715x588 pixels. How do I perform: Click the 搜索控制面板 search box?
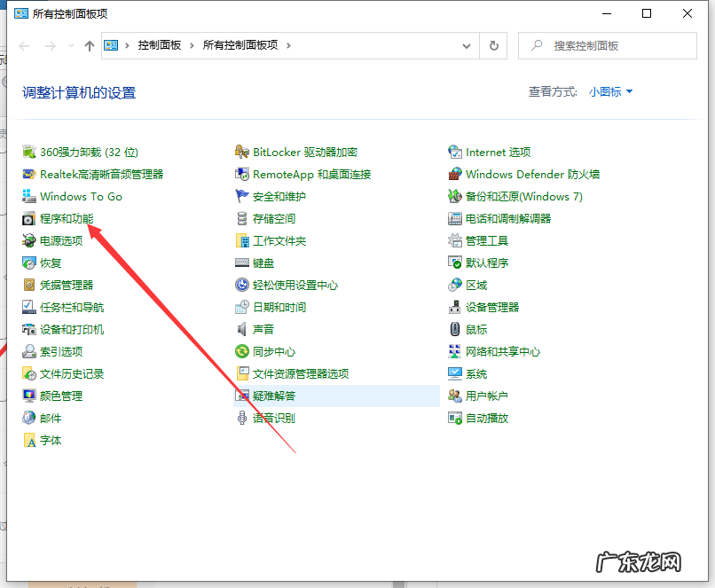click(607, 45)
